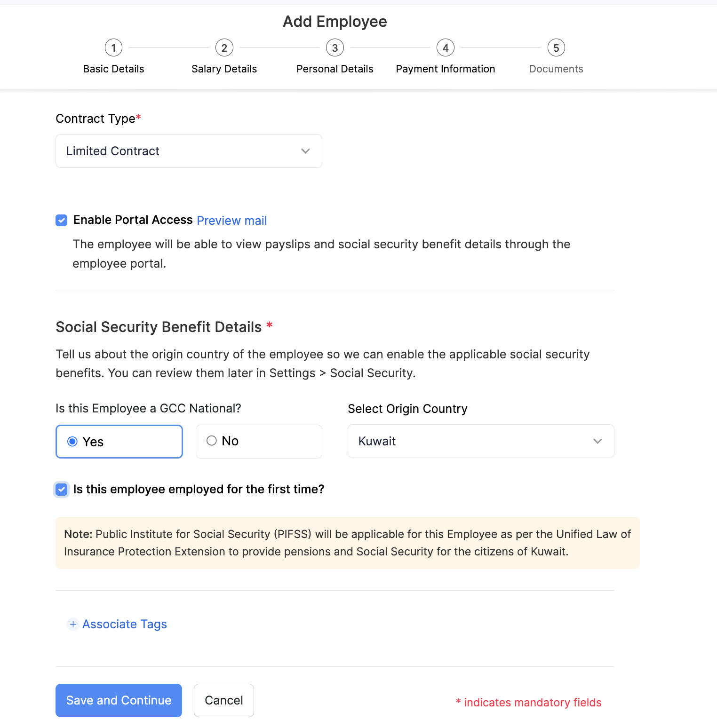Click the Origin Country chevron arrow
This screenshot has height=728, width=717.
click(x=597, y=441)
